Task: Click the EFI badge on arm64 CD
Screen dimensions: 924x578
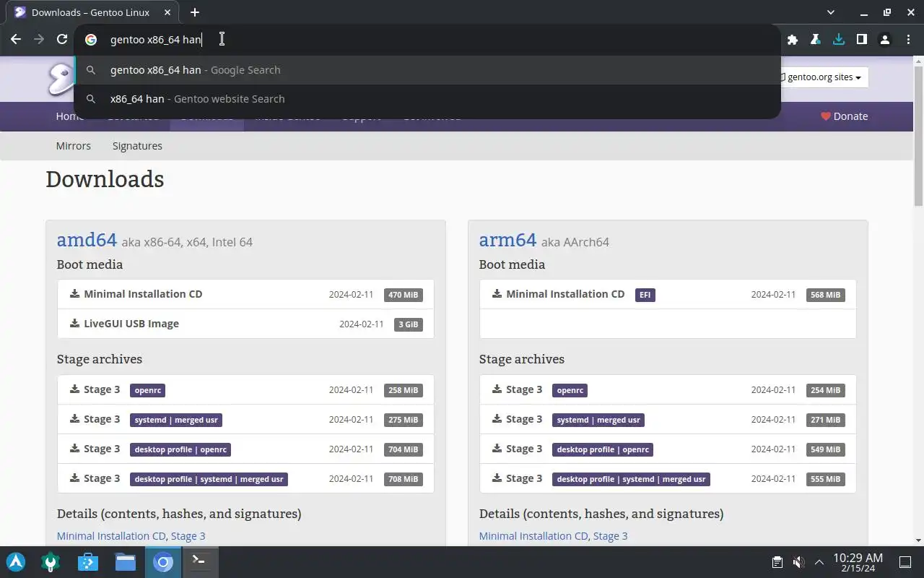Action: pyautogui.click(x=645, y=295)
